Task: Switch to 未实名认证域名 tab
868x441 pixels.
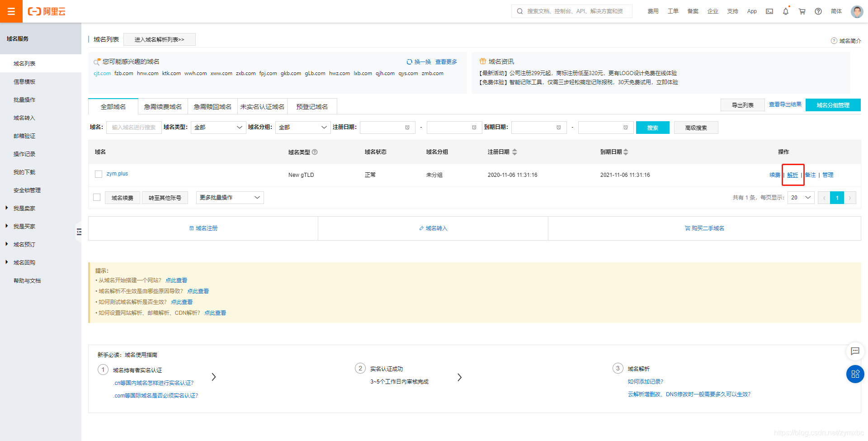Action: pyautogui.click(x=262, y=107)
